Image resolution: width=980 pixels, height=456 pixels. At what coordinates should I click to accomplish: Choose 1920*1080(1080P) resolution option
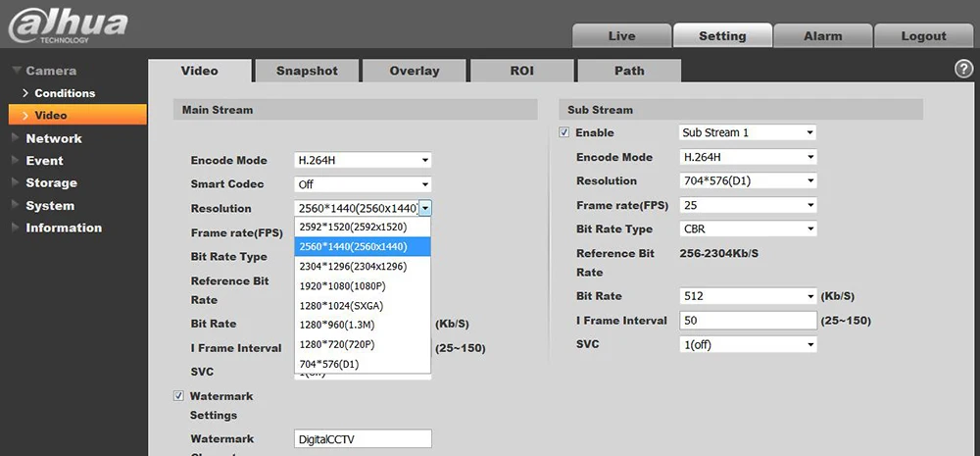pyautogui.click(x=363, y=286)
